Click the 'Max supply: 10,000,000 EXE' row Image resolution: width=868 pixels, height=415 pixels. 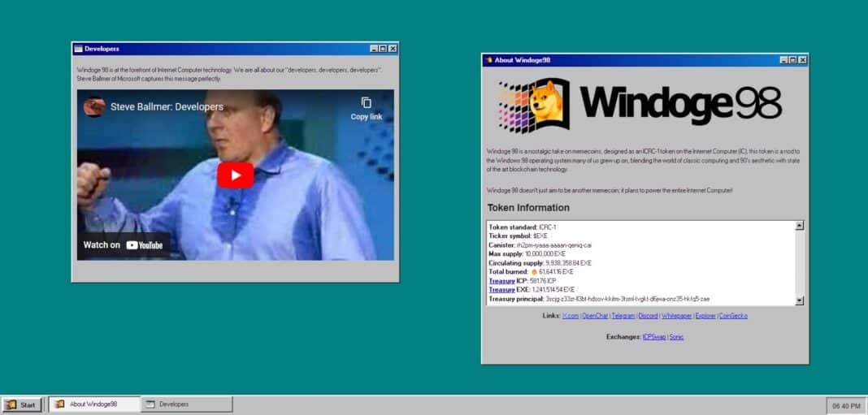point(527,254)
